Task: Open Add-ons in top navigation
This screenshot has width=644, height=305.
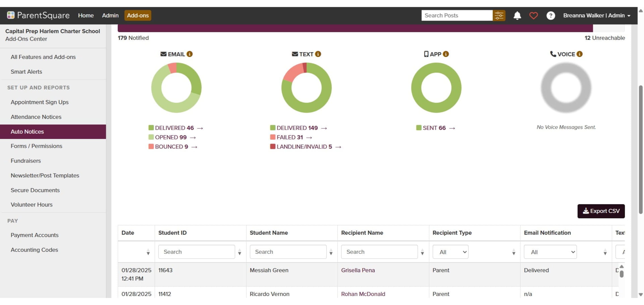Action: (138, 15)
